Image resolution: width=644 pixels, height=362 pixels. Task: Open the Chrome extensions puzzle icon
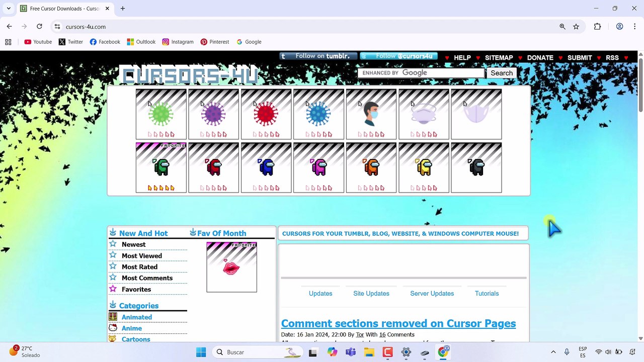(597, 27)
